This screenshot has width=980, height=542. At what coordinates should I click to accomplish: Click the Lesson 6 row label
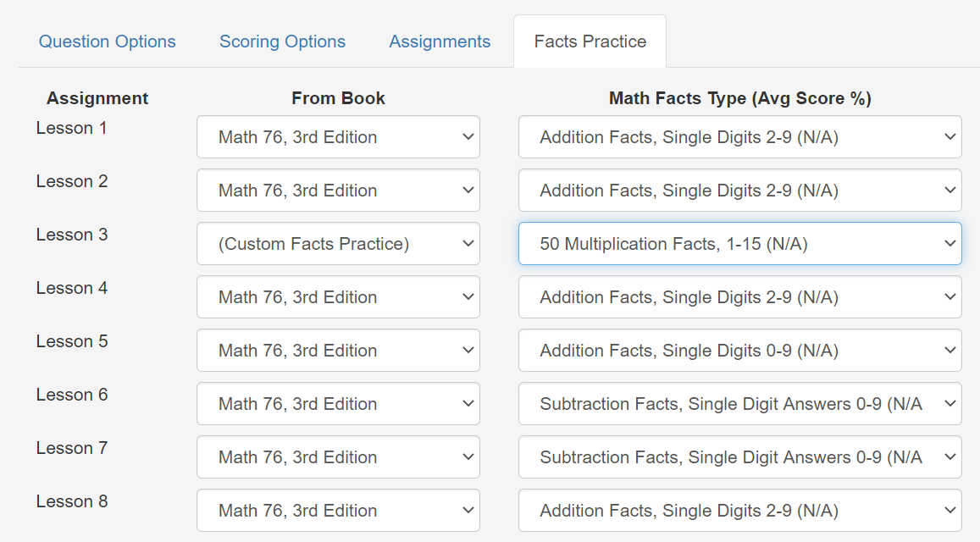point(72,395)
